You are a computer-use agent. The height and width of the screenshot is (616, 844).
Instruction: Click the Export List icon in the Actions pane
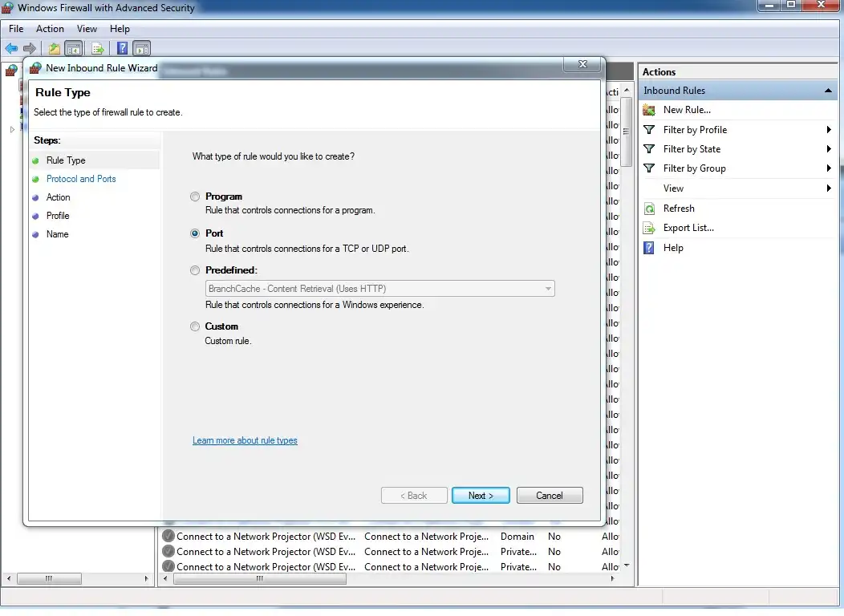tap(650, 228)
